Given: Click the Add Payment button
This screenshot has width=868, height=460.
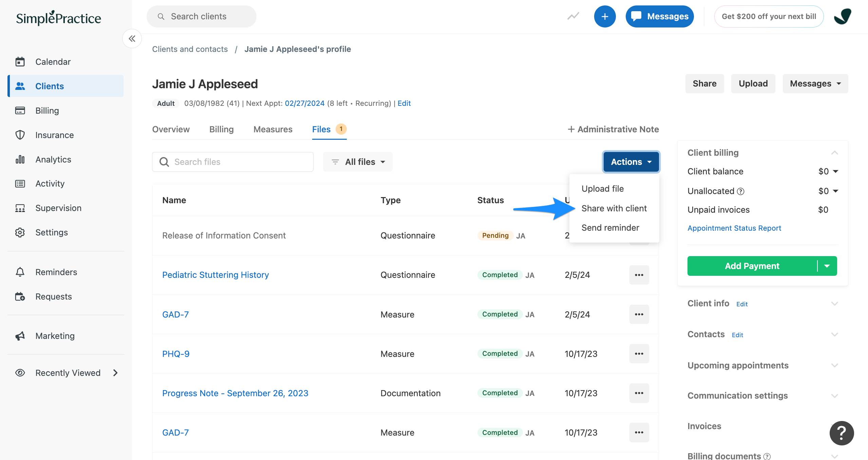Looking at the screenshot, I should point(751,266).
